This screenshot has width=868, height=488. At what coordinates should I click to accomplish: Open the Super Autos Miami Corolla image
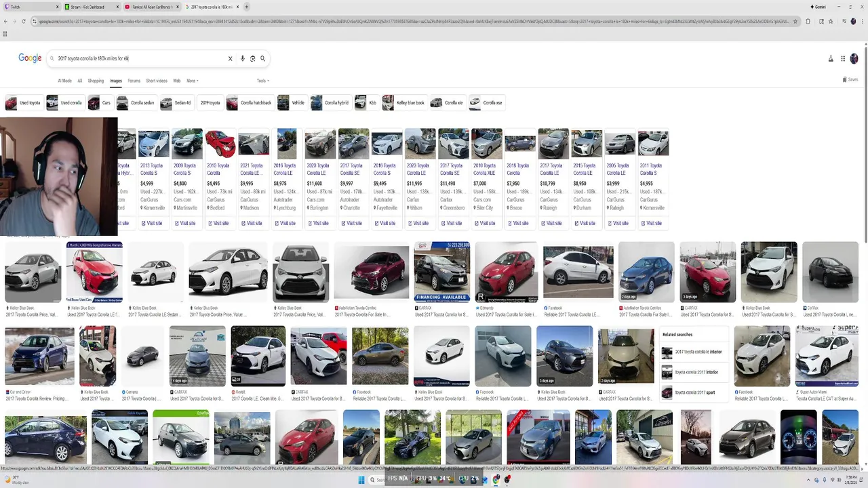pos(827,356)
